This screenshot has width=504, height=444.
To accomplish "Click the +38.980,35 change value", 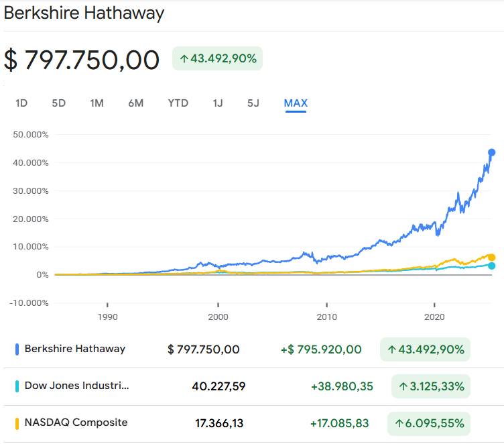I will (342, 386).
